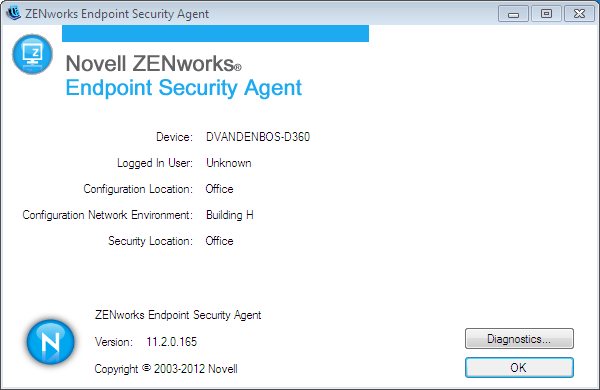This screenshot has height=390, width=600.
Task: Maximize the Security Agent window
Action: 546,14
